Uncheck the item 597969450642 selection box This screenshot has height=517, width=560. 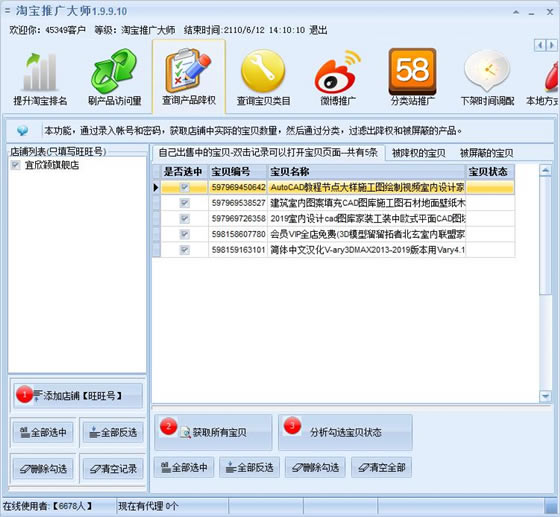tap(184, 187)
